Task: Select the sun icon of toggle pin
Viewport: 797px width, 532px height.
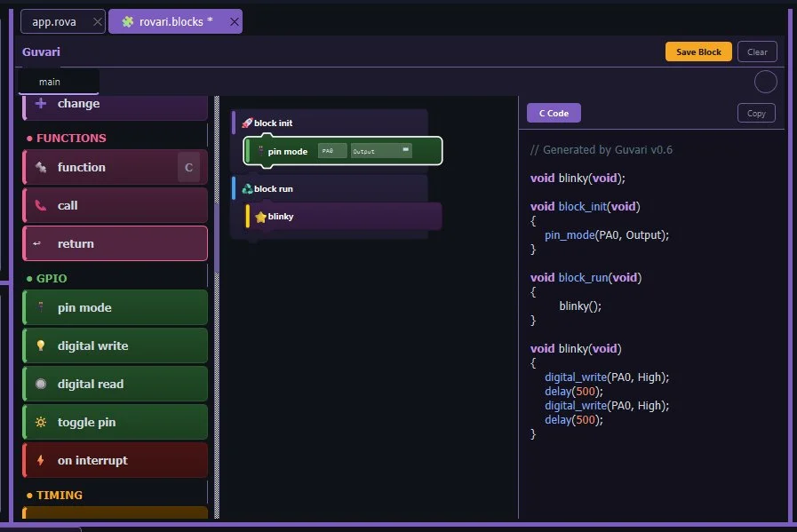Action: click(x=41, y=422)
